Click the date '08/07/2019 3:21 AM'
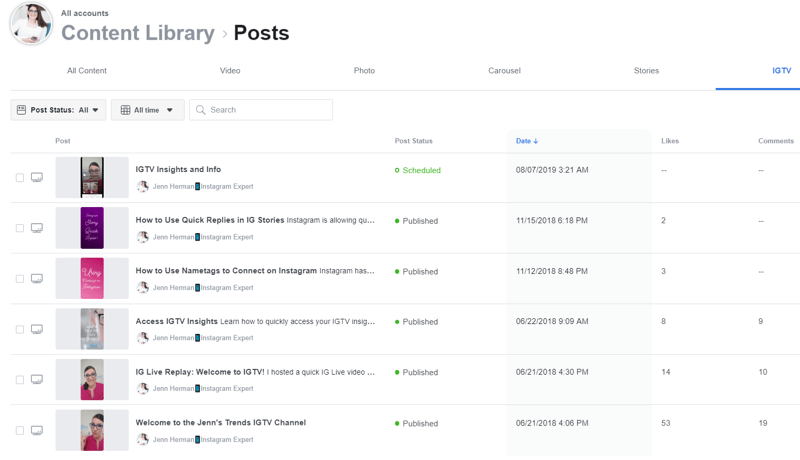The height and width of the screenshot is (460, 800). (552, 170)
